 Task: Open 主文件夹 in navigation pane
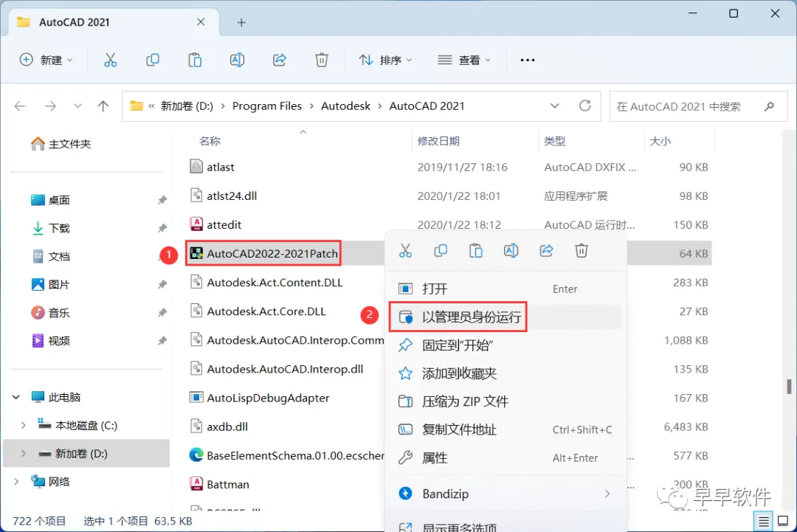pyautogui.click(x=61, y=145)
